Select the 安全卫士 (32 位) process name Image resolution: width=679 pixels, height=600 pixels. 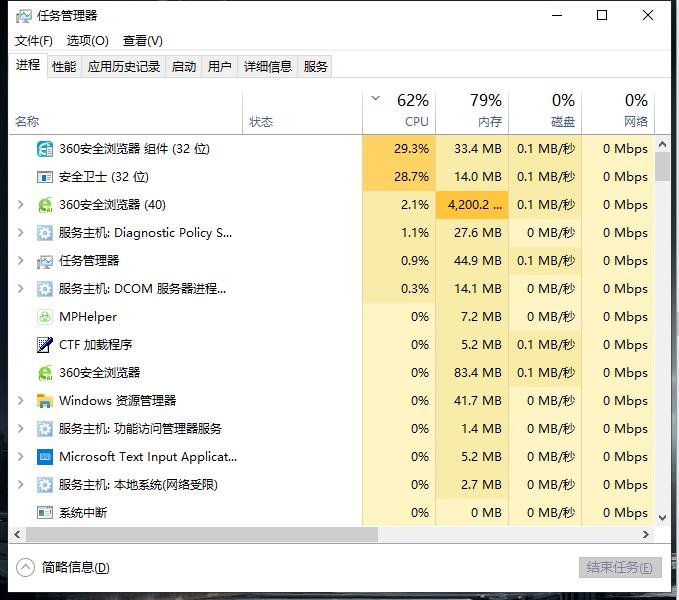[x=104, y=177]
